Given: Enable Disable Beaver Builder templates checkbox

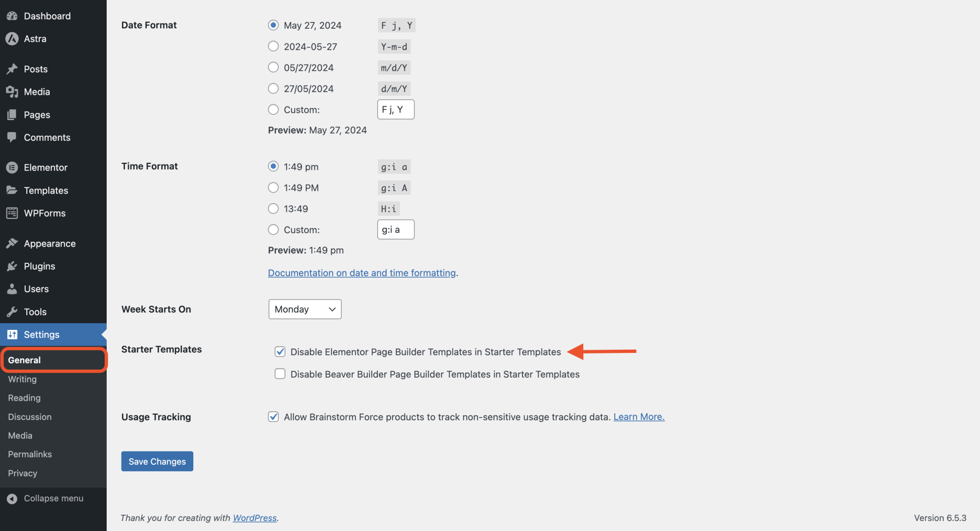Looking at the screenshot, I should click(x=280, y=373).
